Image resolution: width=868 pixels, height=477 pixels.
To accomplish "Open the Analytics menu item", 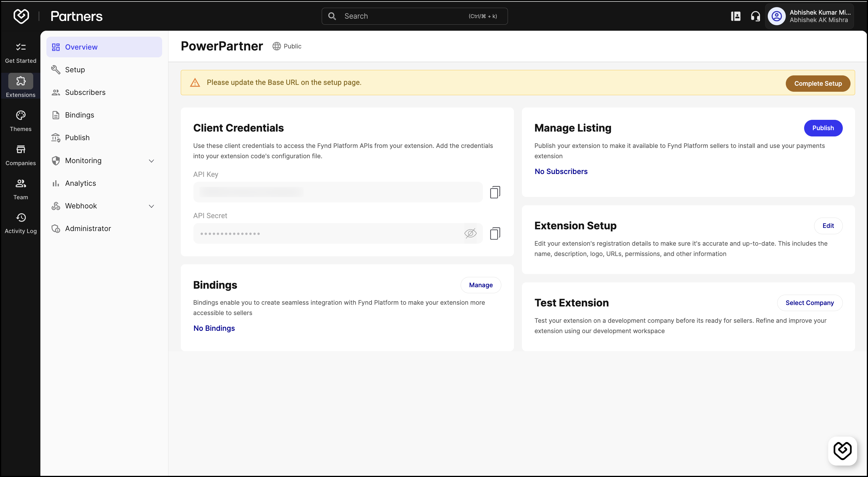I will [x=104, y=183].
